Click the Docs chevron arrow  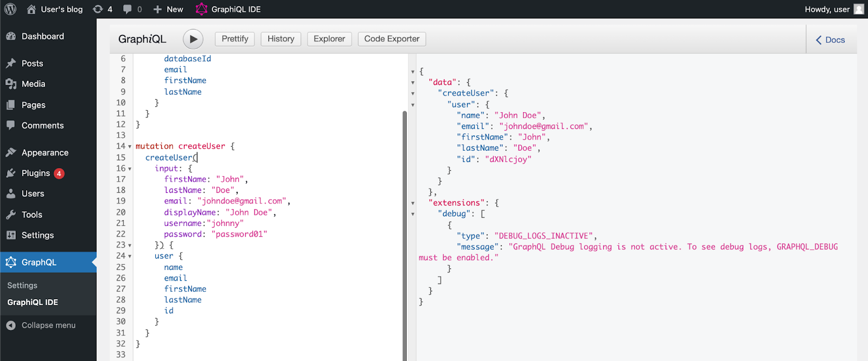[x=819, y=40]
